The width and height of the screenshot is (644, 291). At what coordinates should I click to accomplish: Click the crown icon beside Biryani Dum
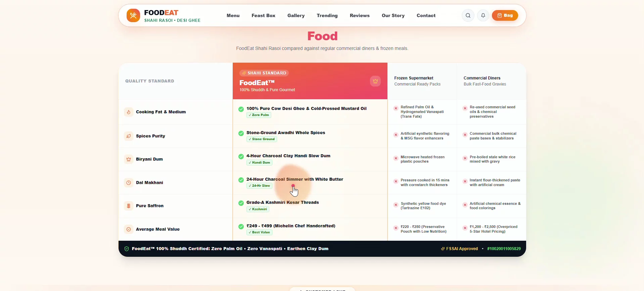pyautogui.click(x=129, y=159)
